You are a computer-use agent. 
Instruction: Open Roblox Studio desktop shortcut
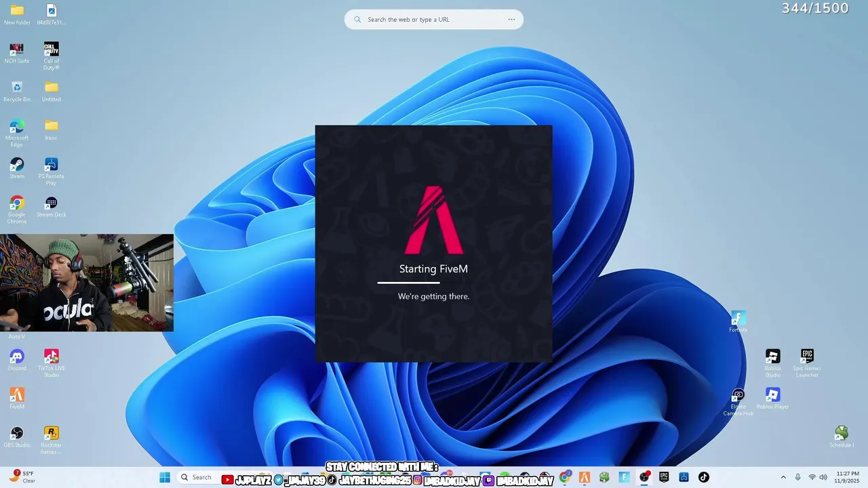[772, 363]
